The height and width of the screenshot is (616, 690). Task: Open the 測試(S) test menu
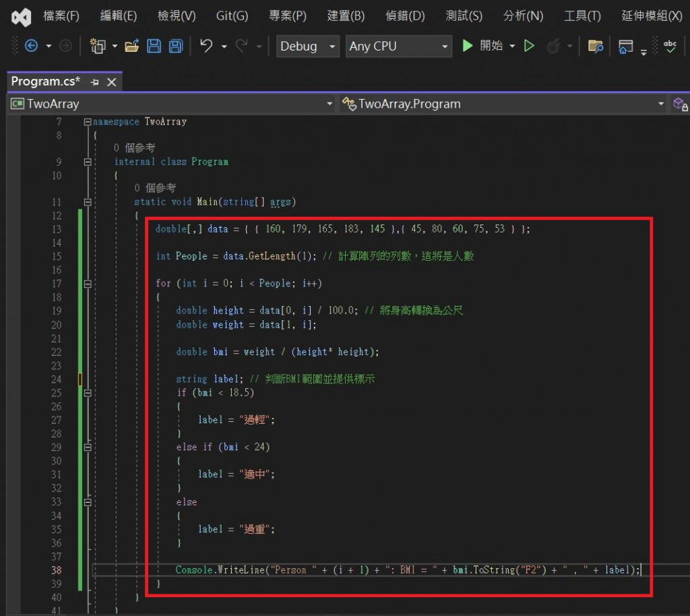click(464, 16)
